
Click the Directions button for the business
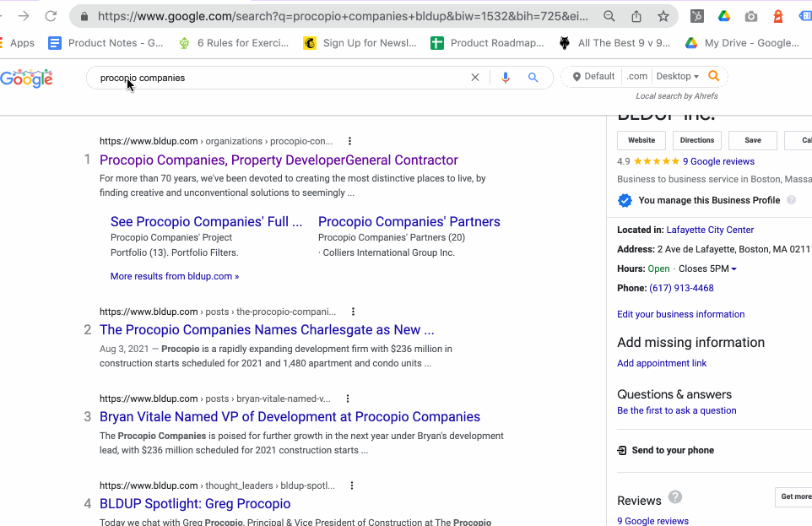pyautogui.click(x=696, y=140)
